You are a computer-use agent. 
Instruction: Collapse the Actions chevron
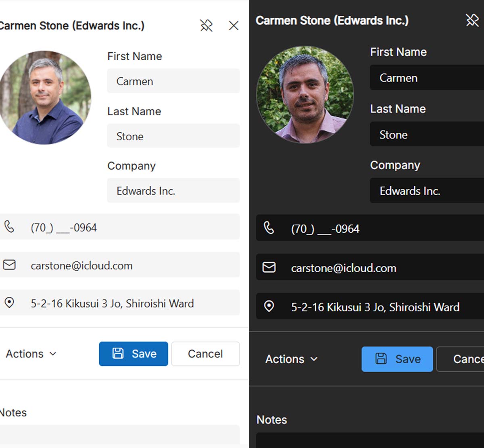52,354
